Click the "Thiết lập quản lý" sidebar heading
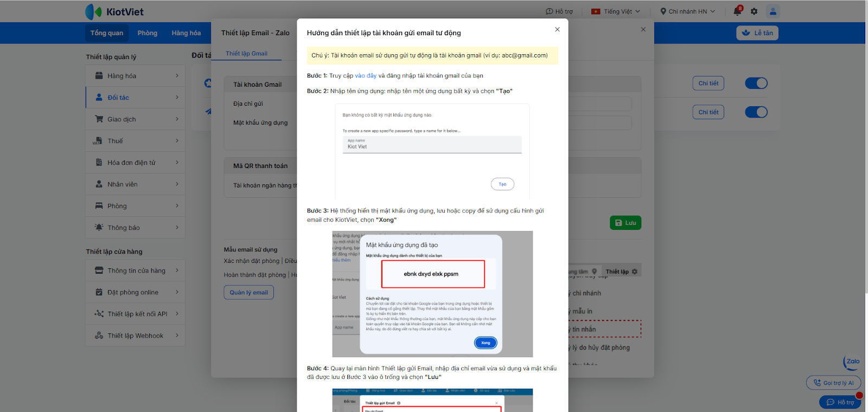Viewport: 868px width, 412px height. click(x=111, y=57)
